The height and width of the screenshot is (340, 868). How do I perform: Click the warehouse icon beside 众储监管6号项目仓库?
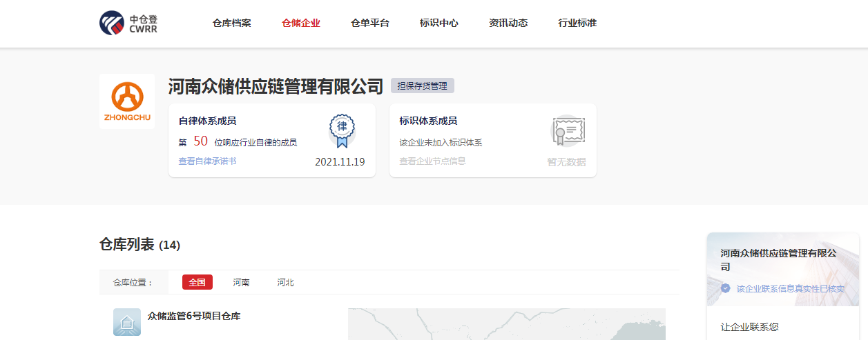point(127,322)
